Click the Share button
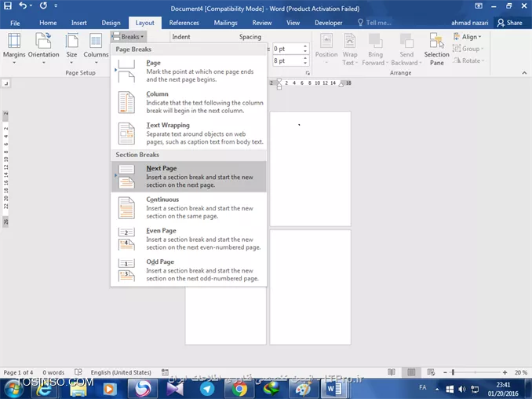Image resolution: width=532 pixels, height=399 pixels. click(x=509, y=23)
